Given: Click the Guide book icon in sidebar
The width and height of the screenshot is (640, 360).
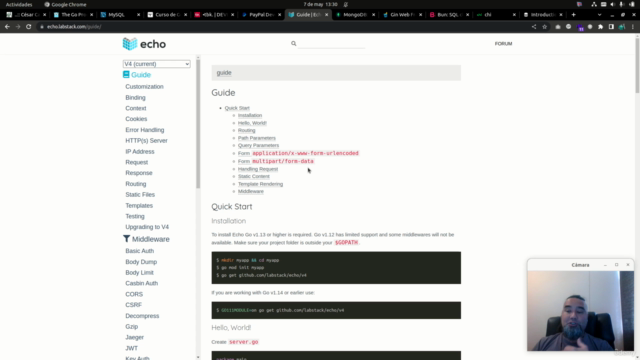Looking at the screenshot, I should (x=126, y=74).
